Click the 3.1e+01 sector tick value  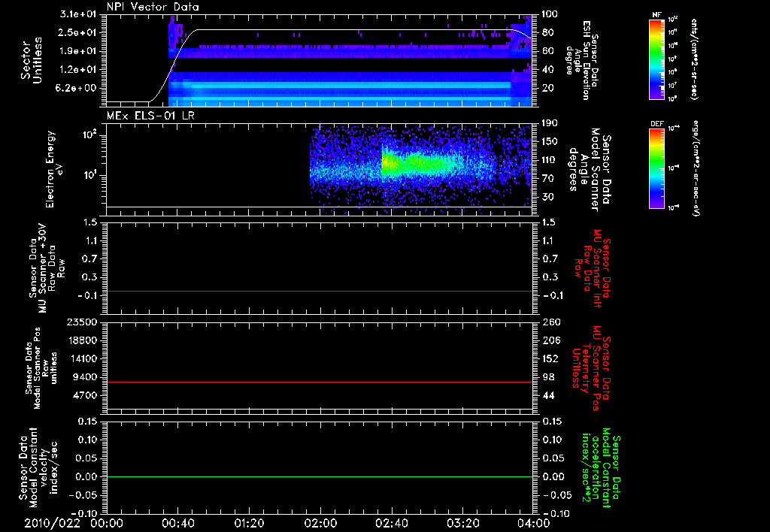tap(77, 14)
